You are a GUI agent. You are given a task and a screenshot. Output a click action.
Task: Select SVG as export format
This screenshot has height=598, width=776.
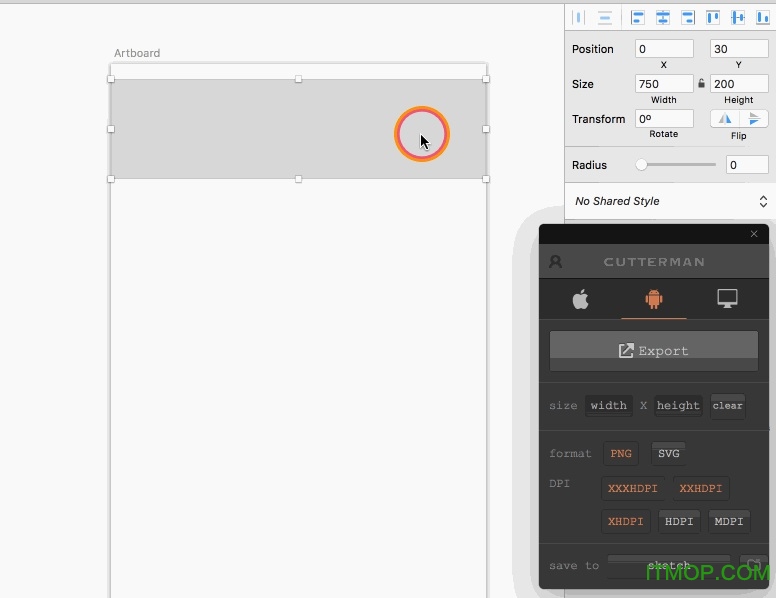point(668,454)
